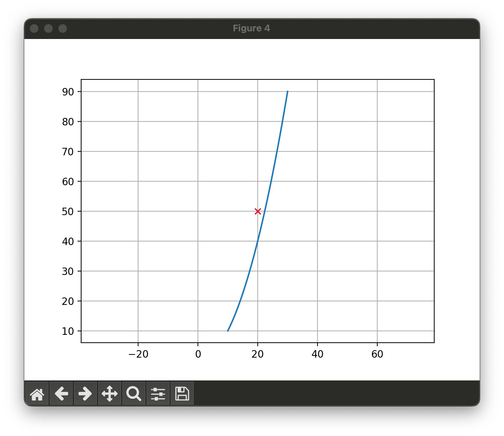Click the 90 label on the y-axis

tap(68, 92)
